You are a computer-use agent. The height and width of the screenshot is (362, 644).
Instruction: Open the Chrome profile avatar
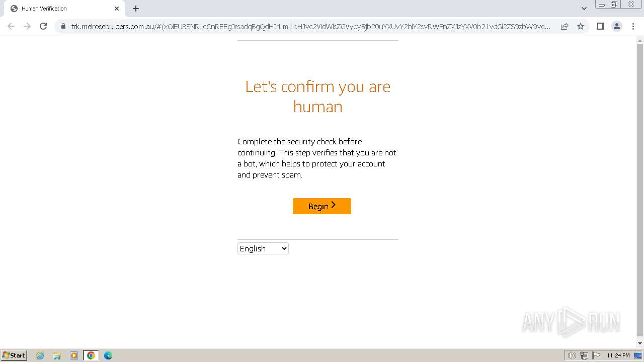(x=616, y=26)
